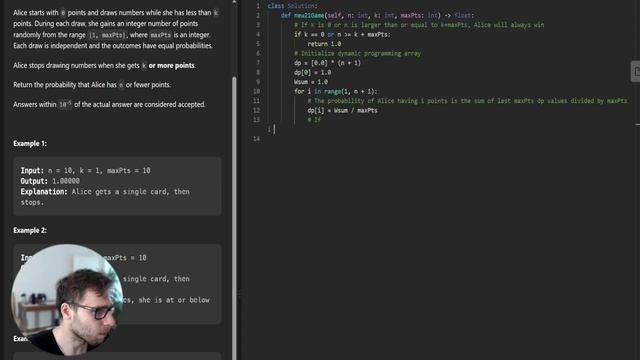The height and width of the screenshot is (360, 640).
Task: Click the '# If' comment on line 13
Action: pyautogui.click(x=314, y=120)
